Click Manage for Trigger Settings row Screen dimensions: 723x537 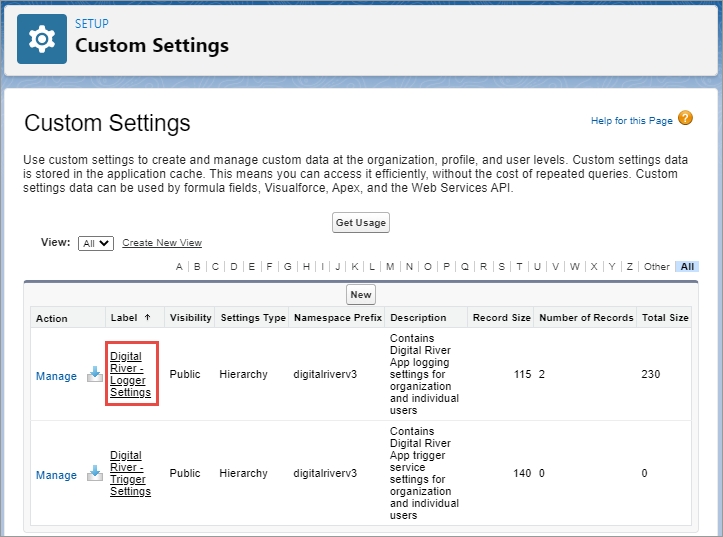(x=56, y=475)
